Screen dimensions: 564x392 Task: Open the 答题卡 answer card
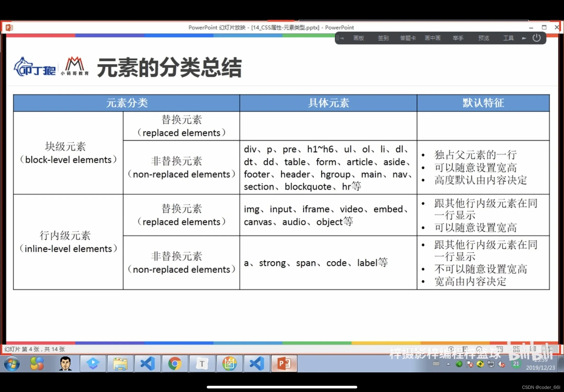tap(408, 38)
